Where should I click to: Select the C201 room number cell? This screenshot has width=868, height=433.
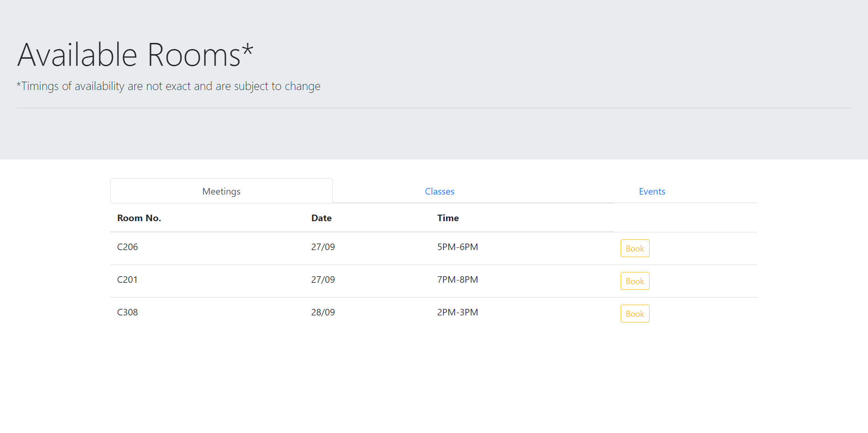pos(127,279)
